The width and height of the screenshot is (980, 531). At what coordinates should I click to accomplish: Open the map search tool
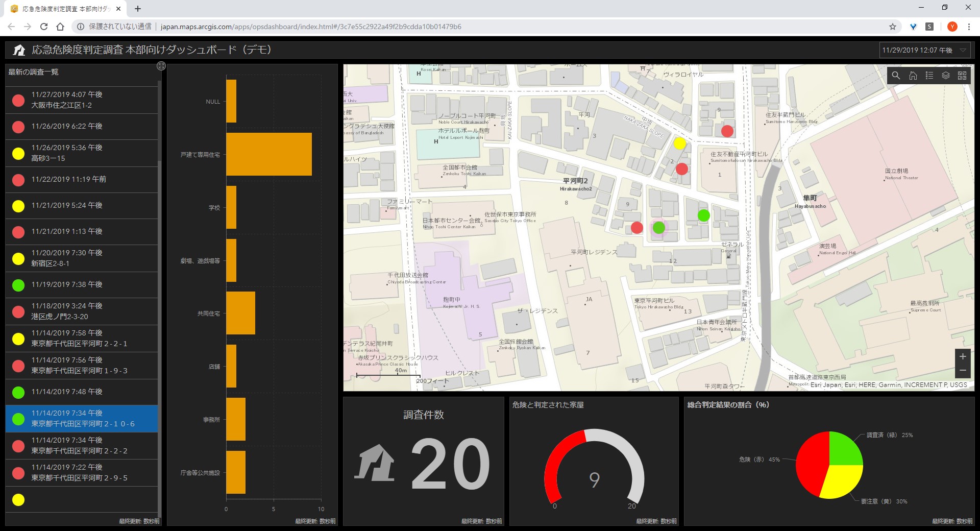896,76
